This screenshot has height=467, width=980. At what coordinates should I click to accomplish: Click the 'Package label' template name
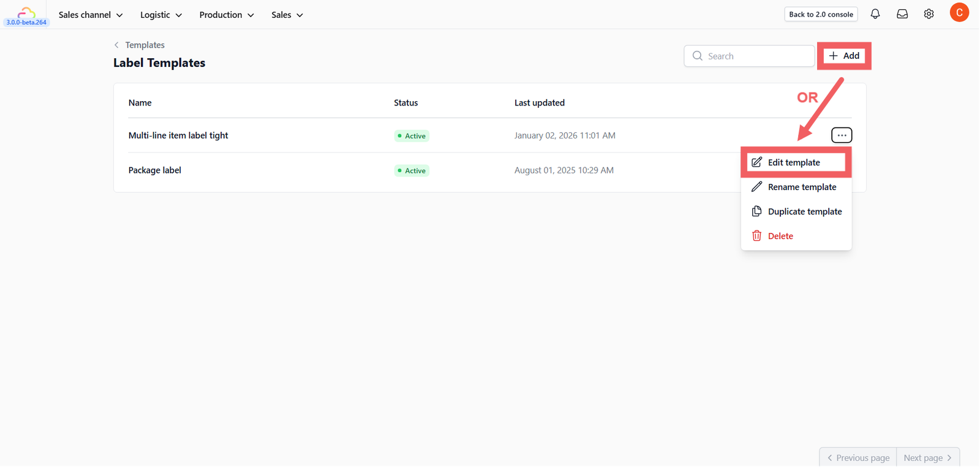click(155, 170)
